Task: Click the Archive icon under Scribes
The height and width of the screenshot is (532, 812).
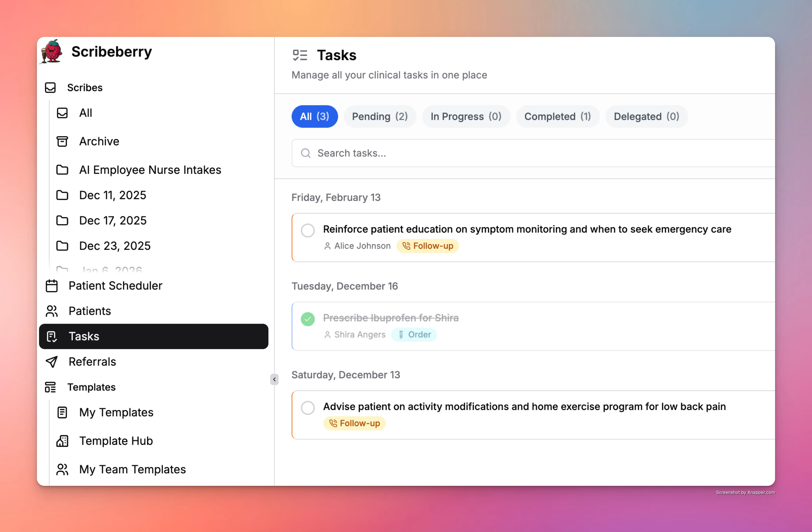Action: (x=62, y=141)
